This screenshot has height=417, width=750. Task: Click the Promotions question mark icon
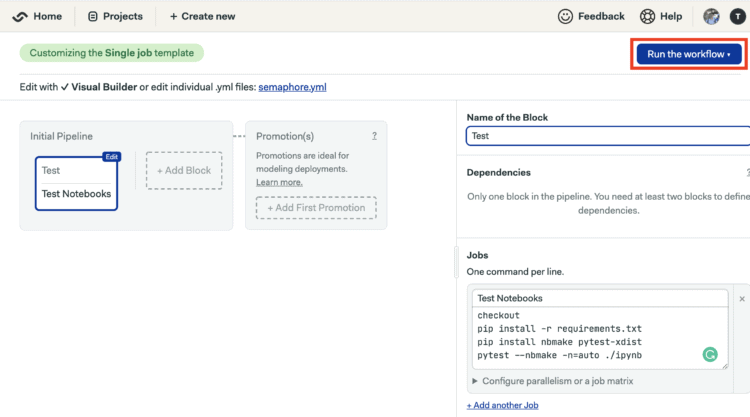pyautogui.click(x=374, y=136)
